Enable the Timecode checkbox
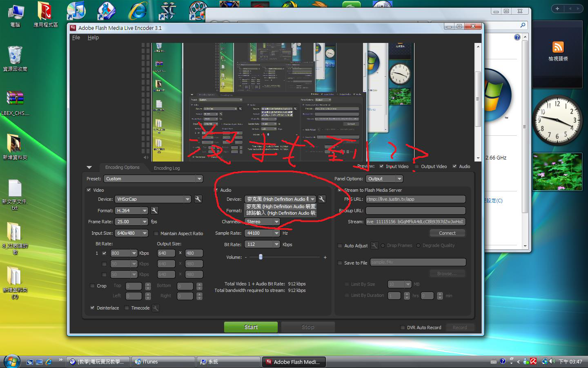This screenshot has height=368, width=588. click(x=127, y=308)
